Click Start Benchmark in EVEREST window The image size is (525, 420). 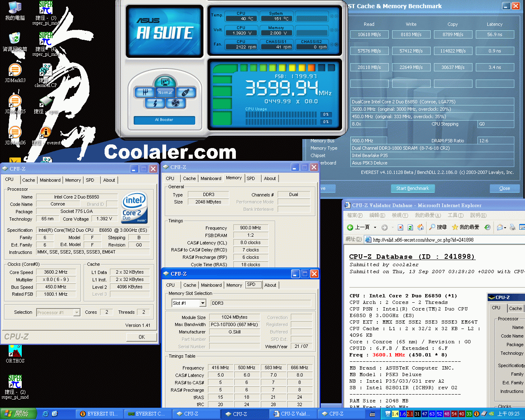pyautogui.click(x=413, y=188)
